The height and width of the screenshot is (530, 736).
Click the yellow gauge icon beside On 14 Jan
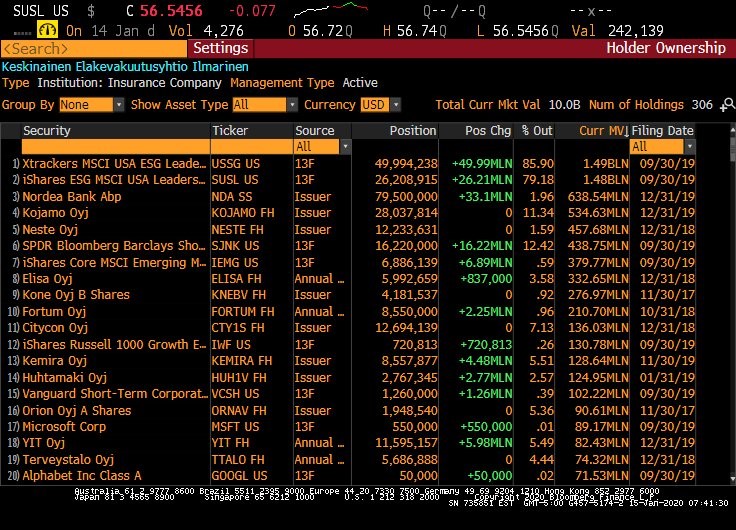(x=47, y=30)
